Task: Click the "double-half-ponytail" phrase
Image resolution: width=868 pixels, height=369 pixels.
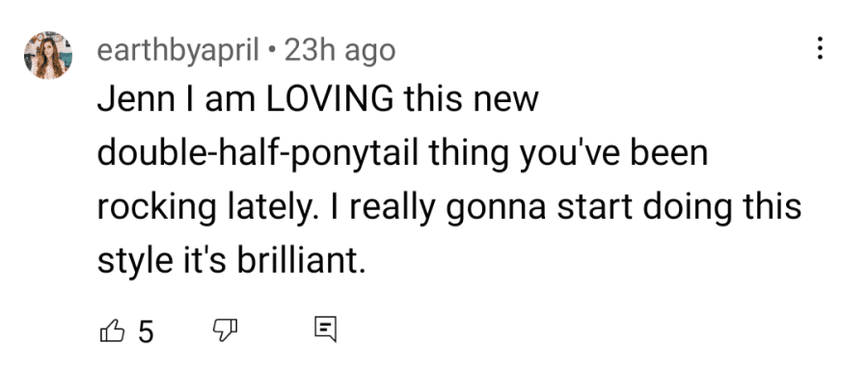Action: coord(258,154)
